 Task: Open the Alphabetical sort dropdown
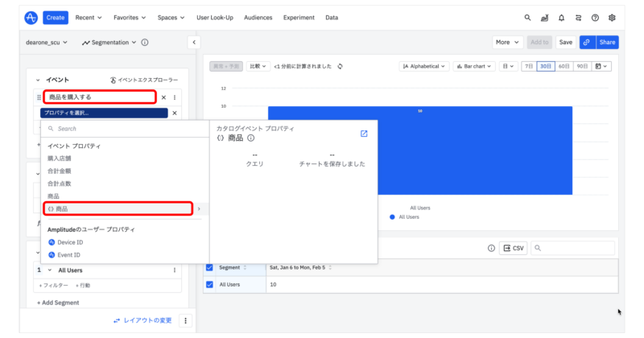(423, 66)
